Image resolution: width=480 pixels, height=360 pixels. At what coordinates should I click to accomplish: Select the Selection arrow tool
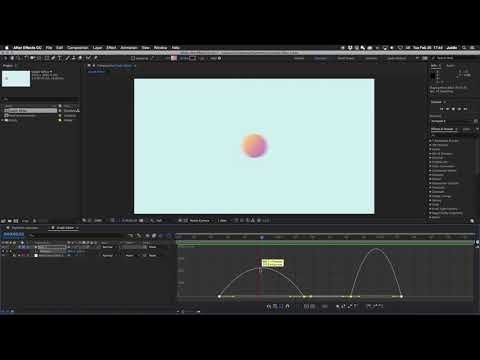click(5, 58)
